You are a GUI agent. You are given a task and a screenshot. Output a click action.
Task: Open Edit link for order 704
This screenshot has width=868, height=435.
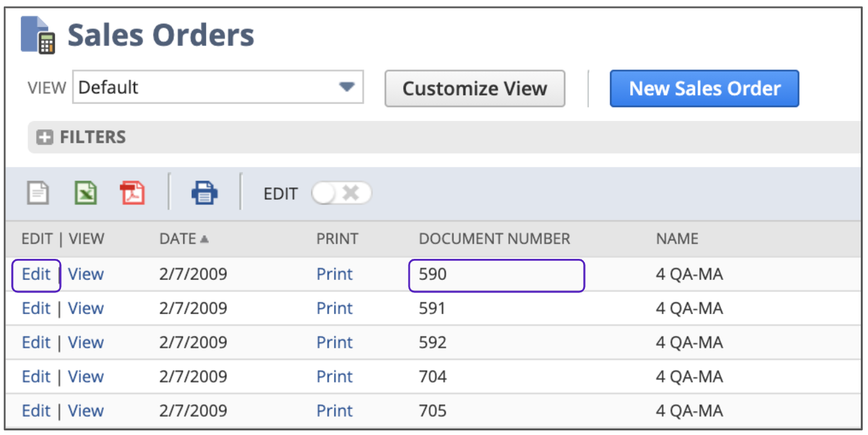(36, 377)
